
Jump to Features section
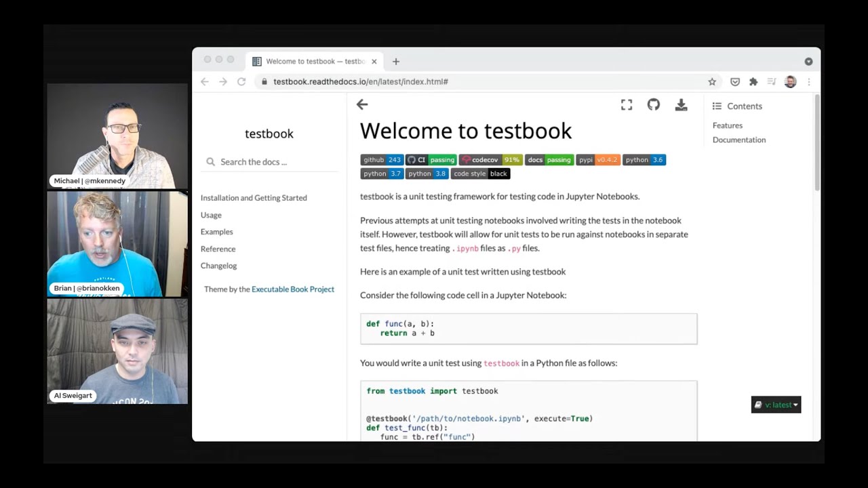pos(727,125)
